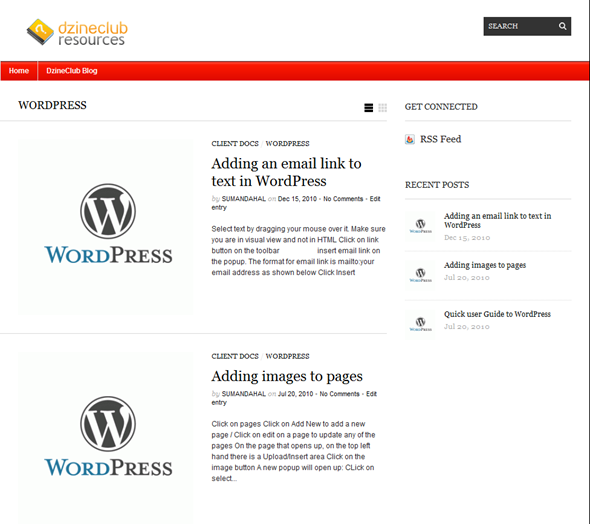Click the RSS feed icon

coord(410,139)
